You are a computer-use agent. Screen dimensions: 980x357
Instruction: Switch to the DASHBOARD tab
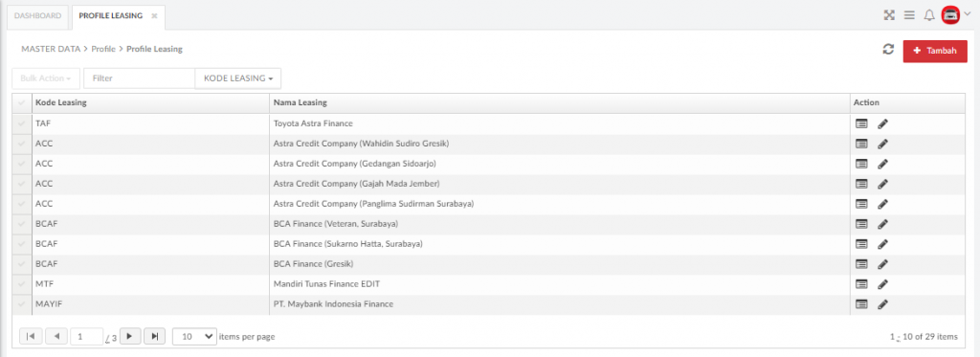[x=37, y=15]
